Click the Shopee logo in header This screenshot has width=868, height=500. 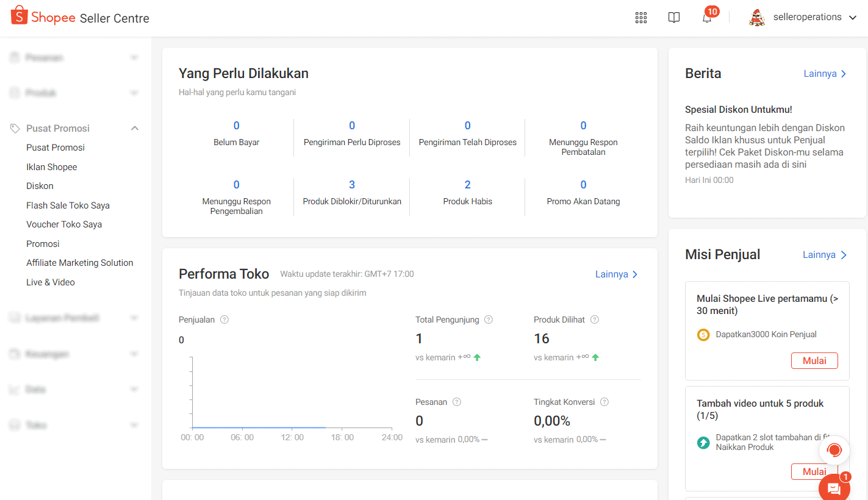(43, 17)
